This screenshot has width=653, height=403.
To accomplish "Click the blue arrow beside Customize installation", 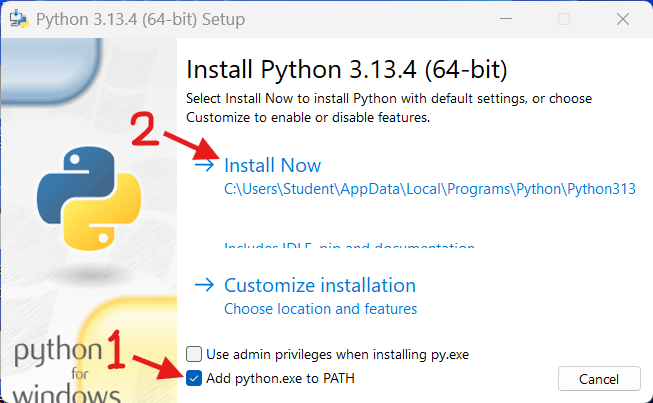I will (204, 285).
